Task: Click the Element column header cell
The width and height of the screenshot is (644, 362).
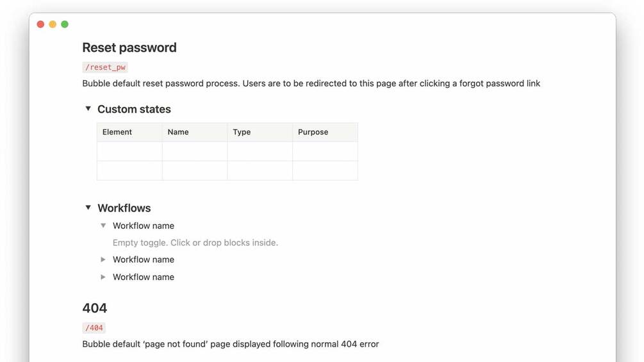Action: click(x=129, y=132)
